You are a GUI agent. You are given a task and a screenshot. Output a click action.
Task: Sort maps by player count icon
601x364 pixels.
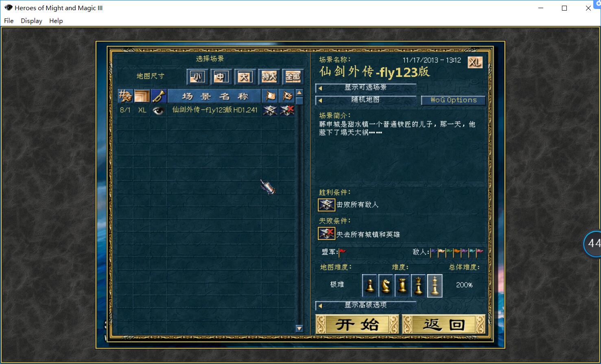[125, 96]
